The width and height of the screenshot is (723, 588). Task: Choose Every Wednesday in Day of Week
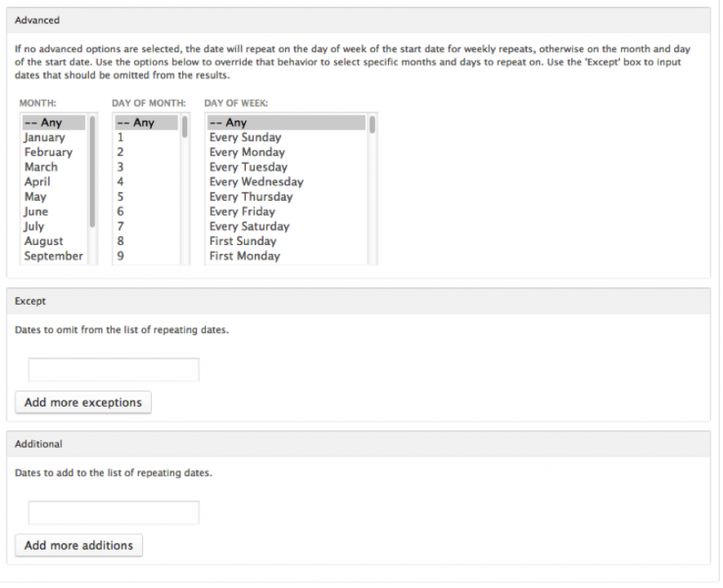pyautogui.click(x=256, y=182)
